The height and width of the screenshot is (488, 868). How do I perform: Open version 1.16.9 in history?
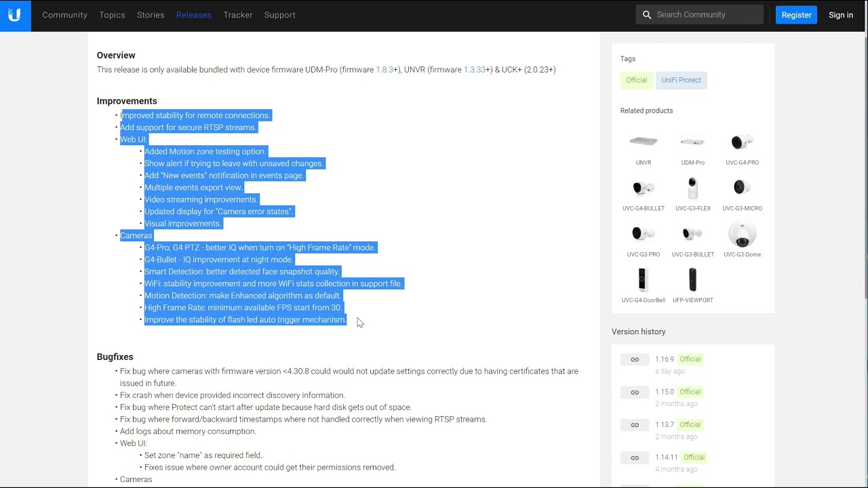[x=665, y=359]
